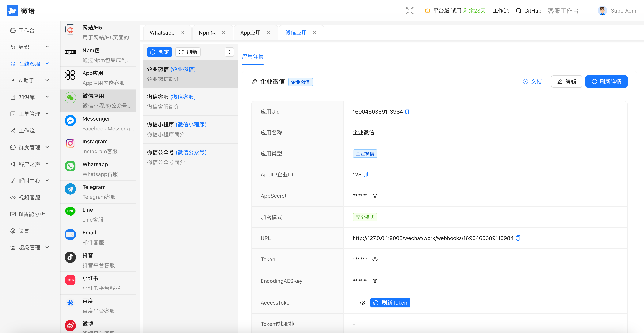The width and height of the screenshot is (644, 333).
Task: Switch to the Whatsapp tab
Action: tap(162, 32)
